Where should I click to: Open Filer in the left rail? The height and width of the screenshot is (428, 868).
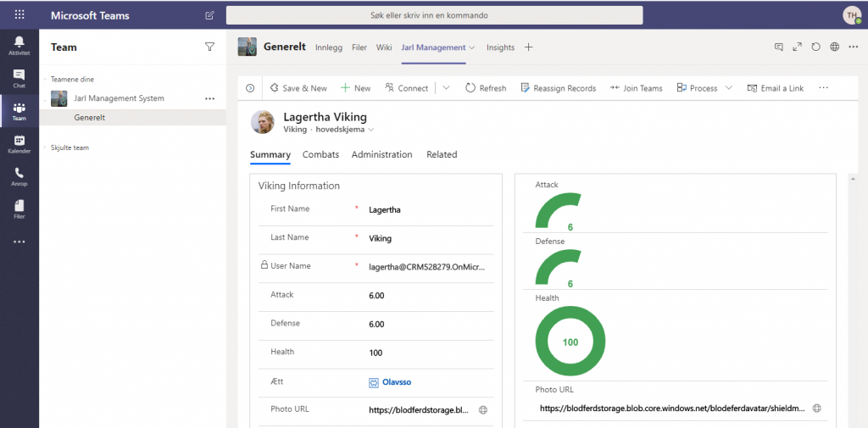coord(19,209)
